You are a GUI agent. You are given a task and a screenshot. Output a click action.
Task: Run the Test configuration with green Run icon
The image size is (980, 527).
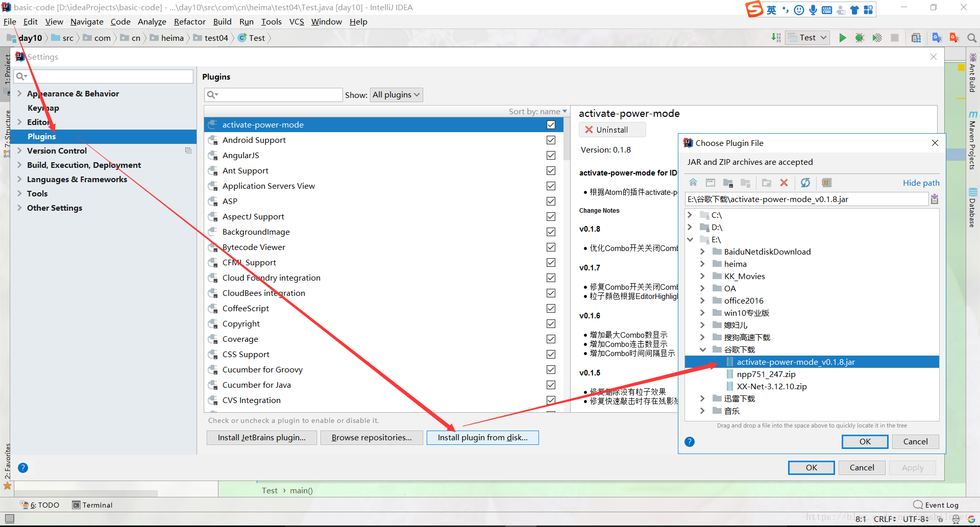pos(843,38)
